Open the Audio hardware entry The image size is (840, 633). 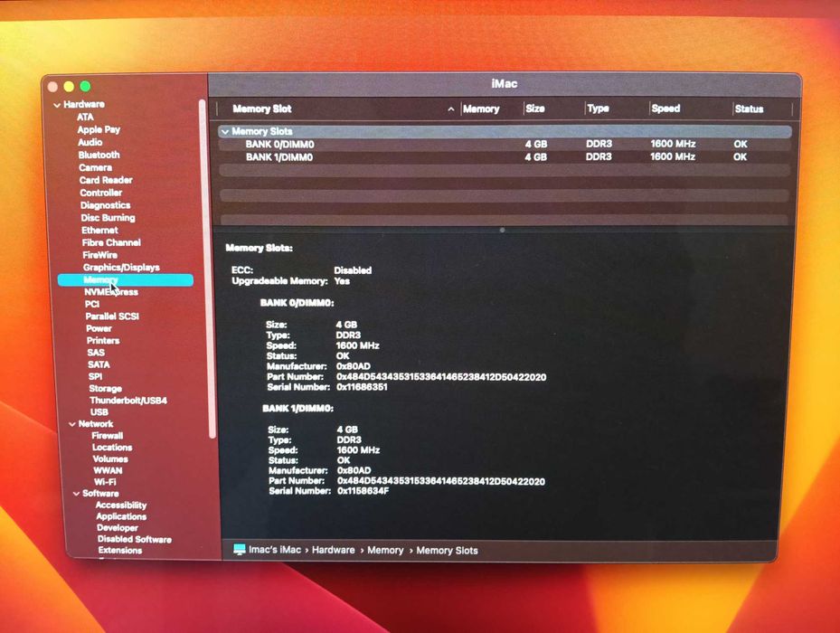90,142
